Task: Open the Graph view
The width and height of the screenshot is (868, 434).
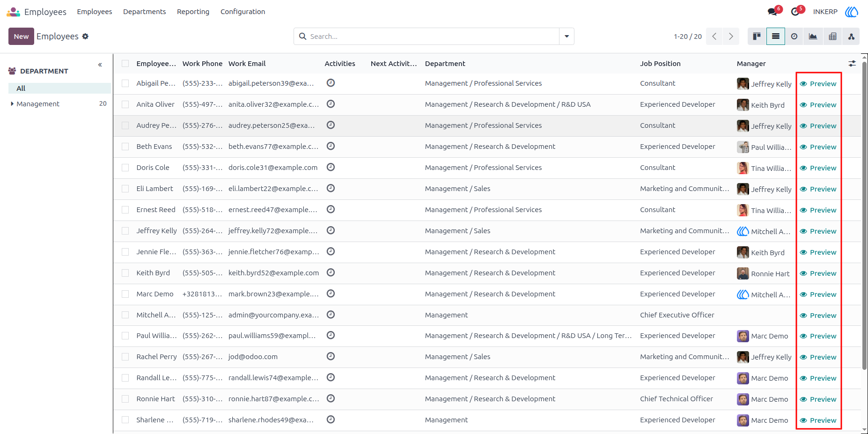Action: click(813, 37)
